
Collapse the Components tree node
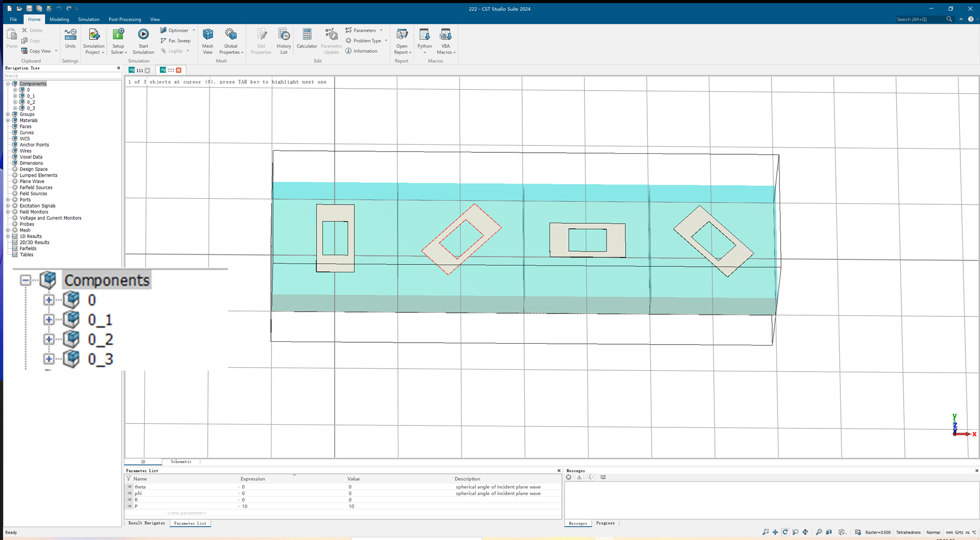click(8, 84)
